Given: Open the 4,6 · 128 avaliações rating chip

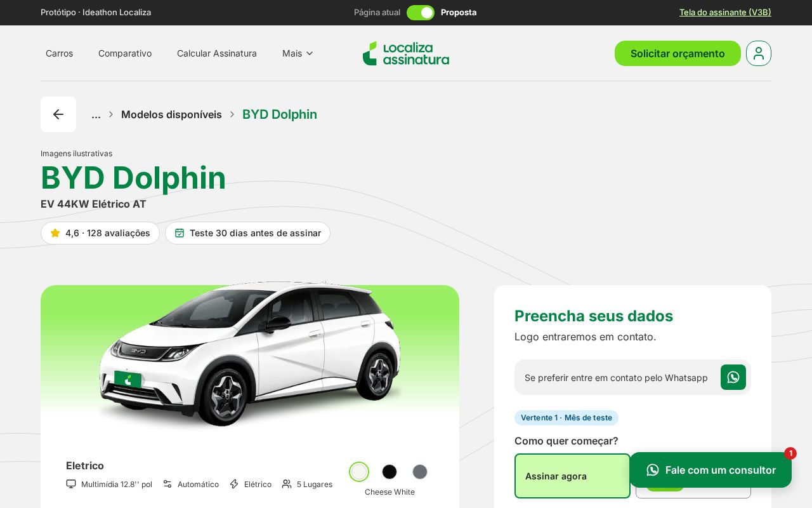Looking at the screenshot, I should pos(100,233).
